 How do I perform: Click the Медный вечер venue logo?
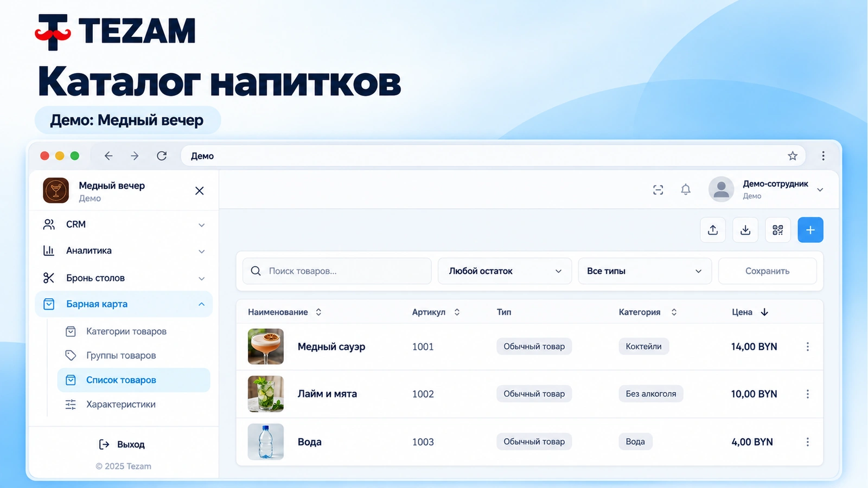coord(56,191)
